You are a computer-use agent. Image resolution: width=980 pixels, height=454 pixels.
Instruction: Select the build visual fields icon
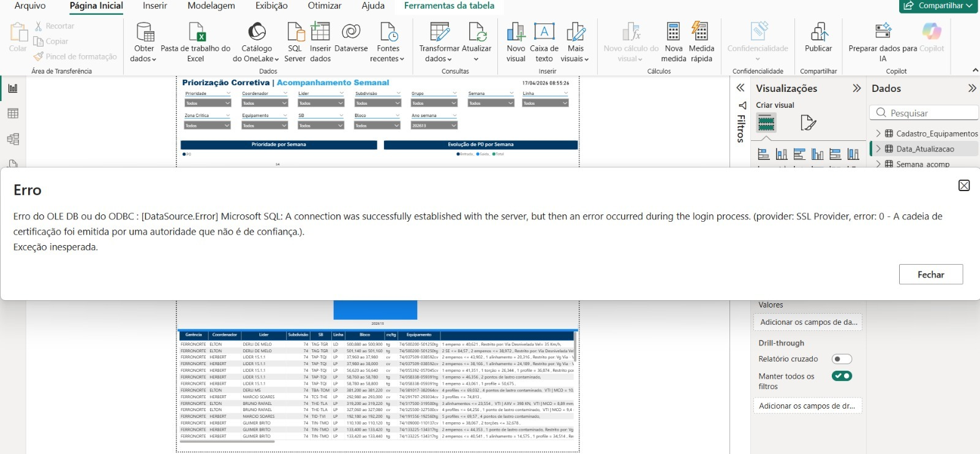tap(766, 123)
